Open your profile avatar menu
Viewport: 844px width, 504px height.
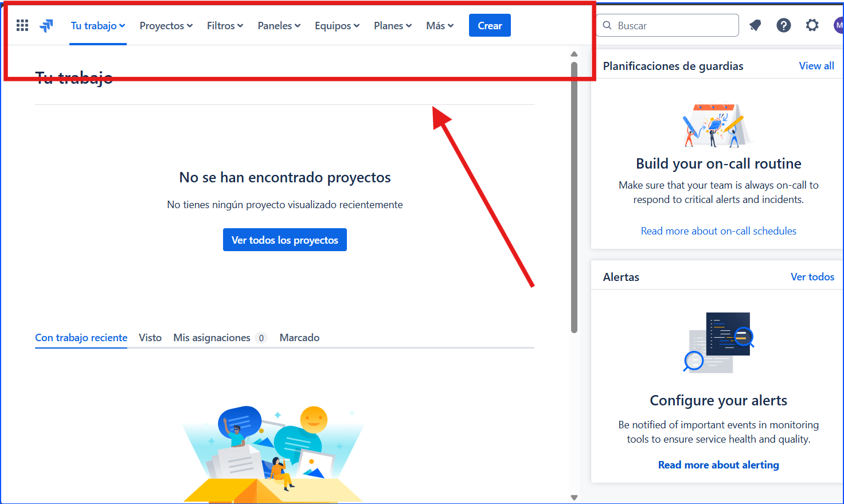[839, 25]
